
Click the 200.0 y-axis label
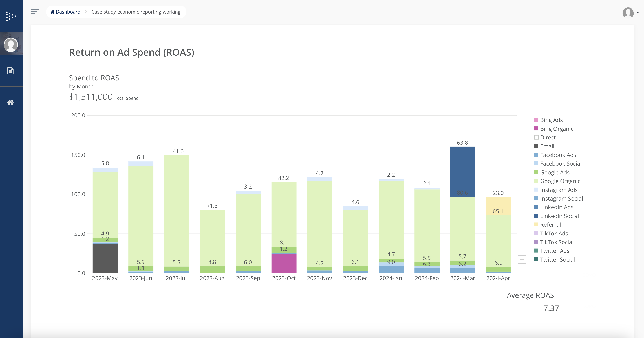pos(78,115)
